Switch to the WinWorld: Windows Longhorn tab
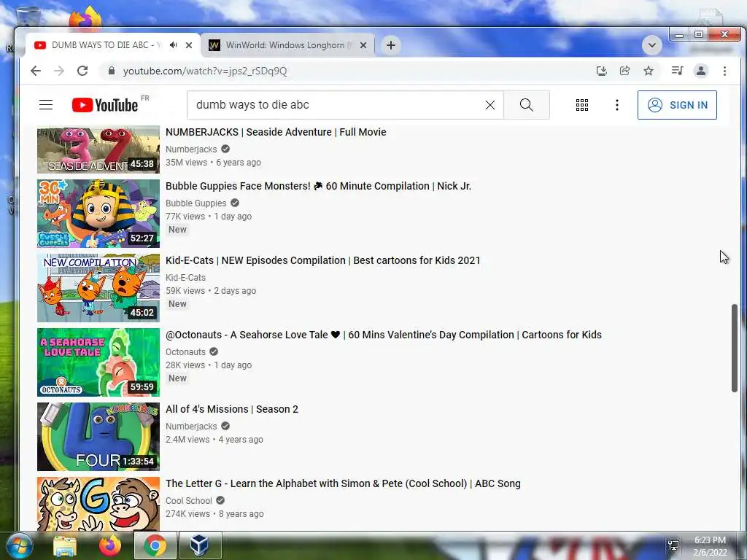The height and width of the screenshot is (560, 747). tap(287, 45)
